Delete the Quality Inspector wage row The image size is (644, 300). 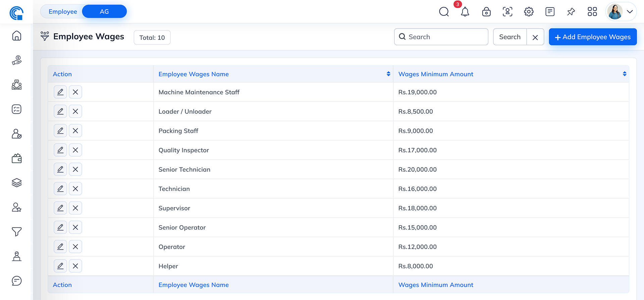click(x=75, y=150)
